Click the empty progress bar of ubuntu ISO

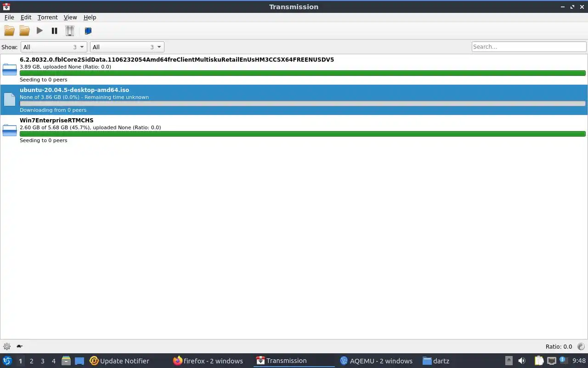pyautogui.click(x=303, y=103)
